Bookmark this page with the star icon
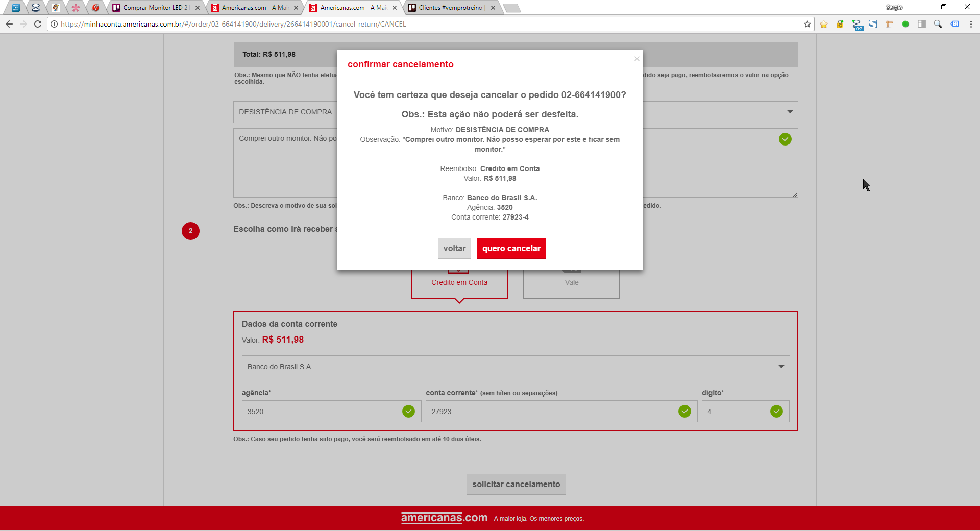This screenshot has height=531, width=980. pyautogui.click(x=807, y=24)
